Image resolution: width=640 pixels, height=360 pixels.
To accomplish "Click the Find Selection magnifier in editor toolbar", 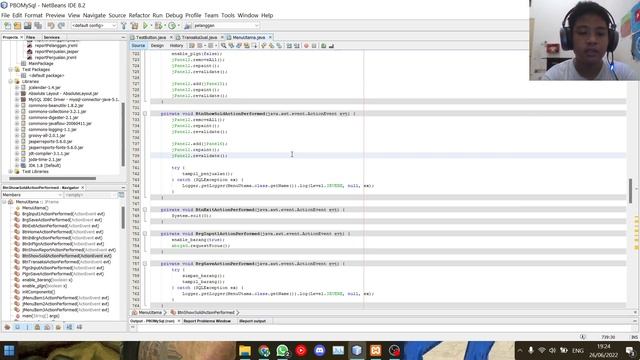I will [223, 46].
